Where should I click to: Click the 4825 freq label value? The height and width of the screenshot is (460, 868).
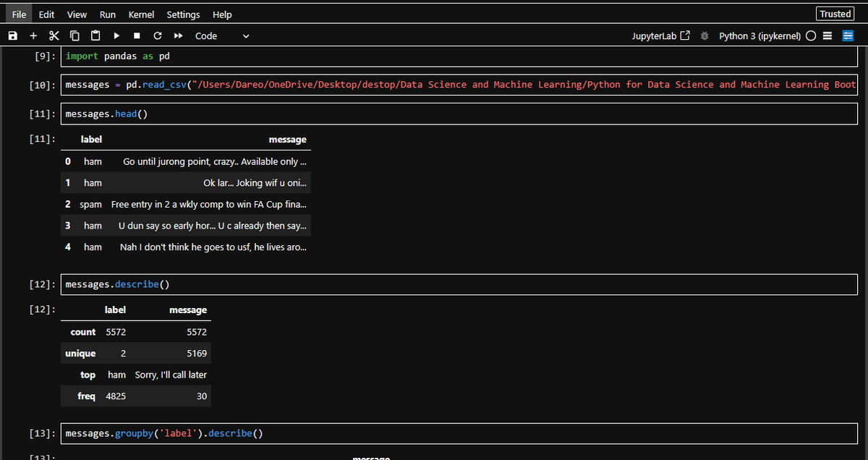coord(115,396)
